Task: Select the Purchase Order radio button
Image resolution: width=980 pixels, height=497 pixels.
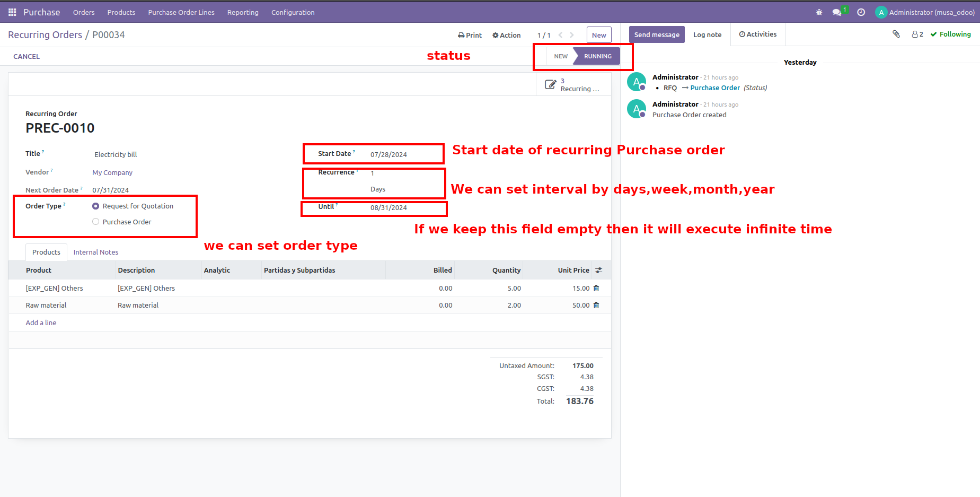Action: tap(95, 221)
